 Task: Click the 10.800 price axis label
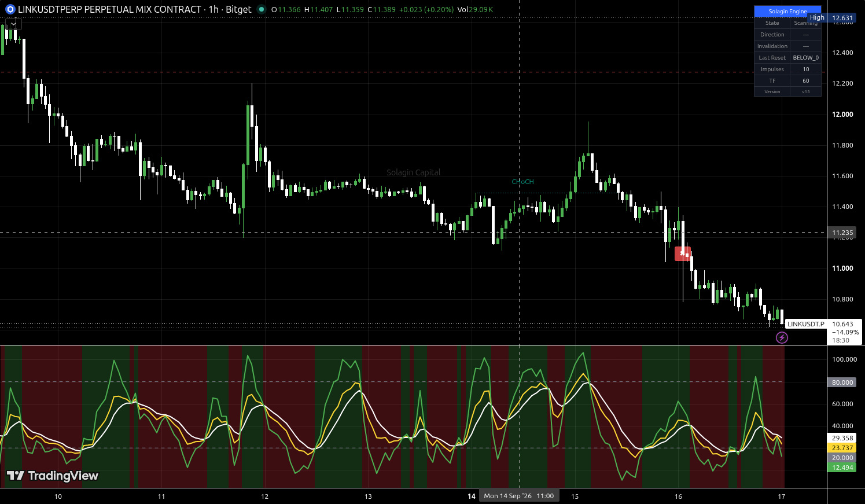click(x=842, y=299)
